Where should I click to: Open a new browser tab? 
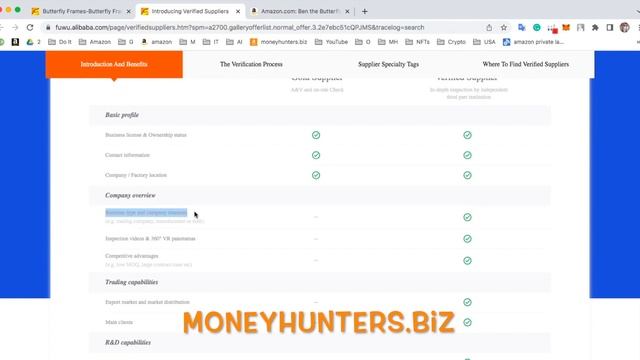(364, 11)
